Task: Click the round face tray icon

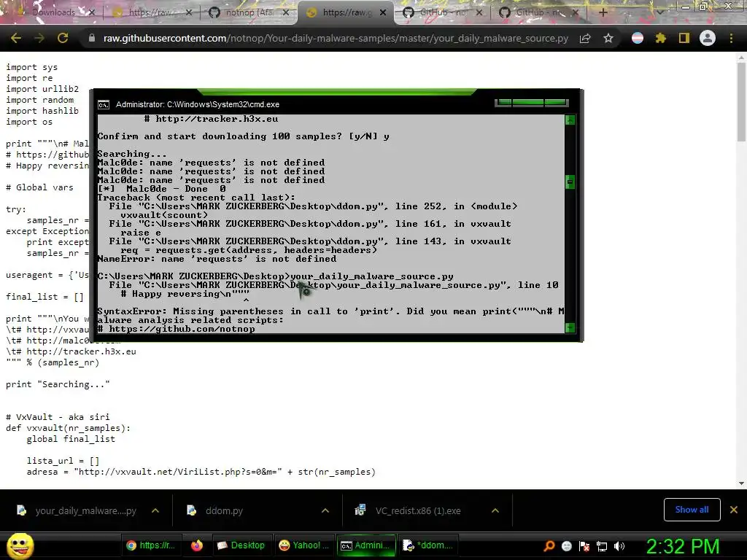Action: click(x=567, y=546)
